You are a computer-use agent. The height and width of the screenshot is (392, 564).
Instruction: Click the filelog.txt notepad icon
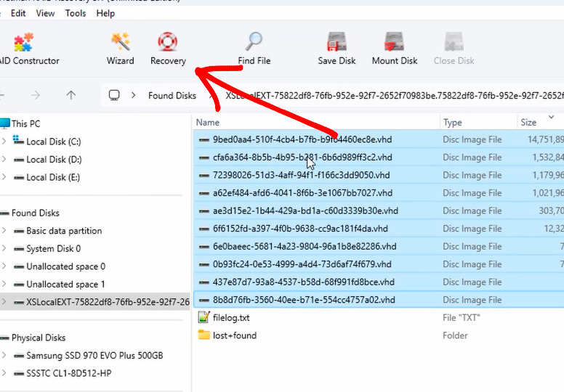[204, 317]
